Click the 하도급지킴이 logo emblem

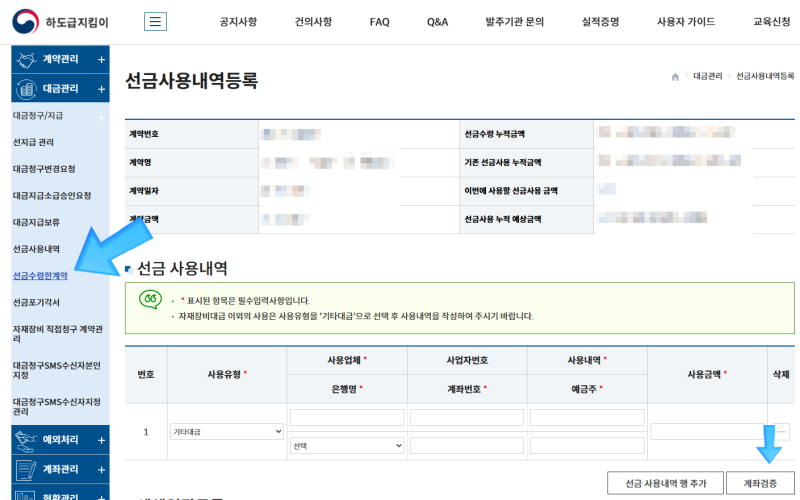[25, 21]
